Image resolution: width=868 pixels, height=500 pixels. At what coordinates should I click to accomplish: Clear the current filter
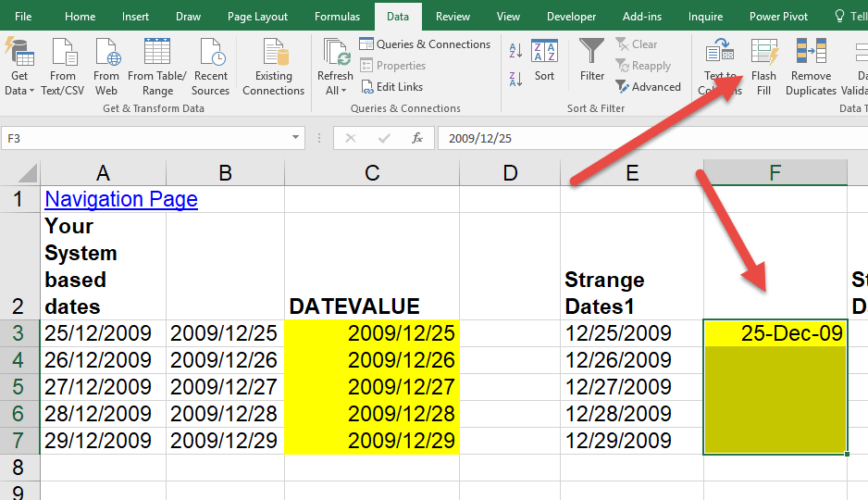[x=636, y=44]
